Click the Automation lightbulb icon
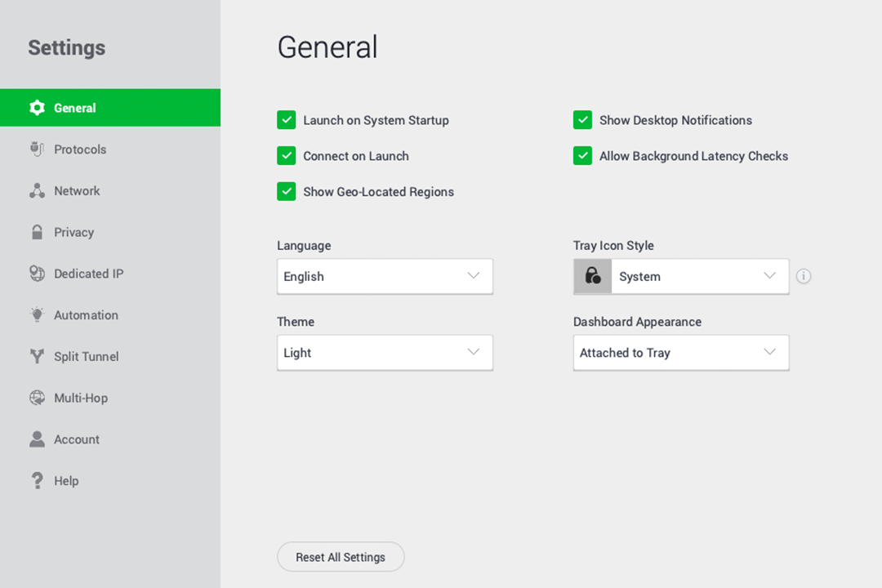 coord(37,315)
